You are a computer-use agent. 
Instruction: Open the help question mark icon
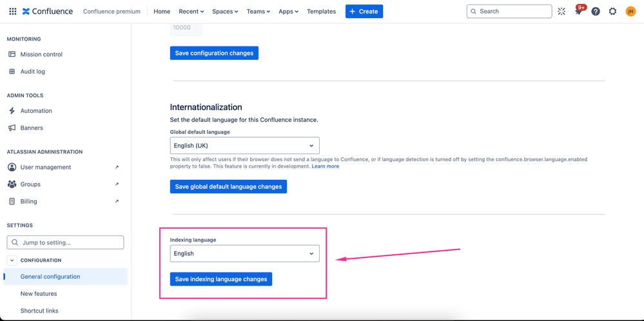[x=596, y=12]
